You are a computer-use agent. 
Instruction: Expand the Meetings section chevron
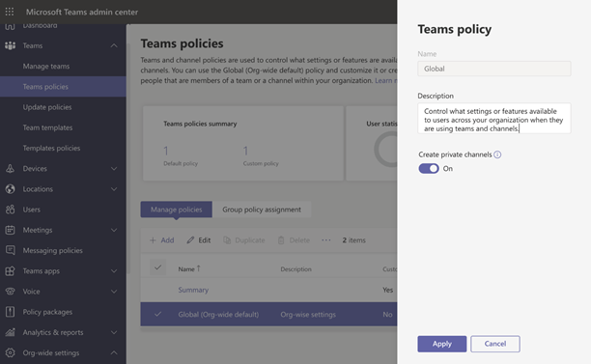(x=114, y=230)
